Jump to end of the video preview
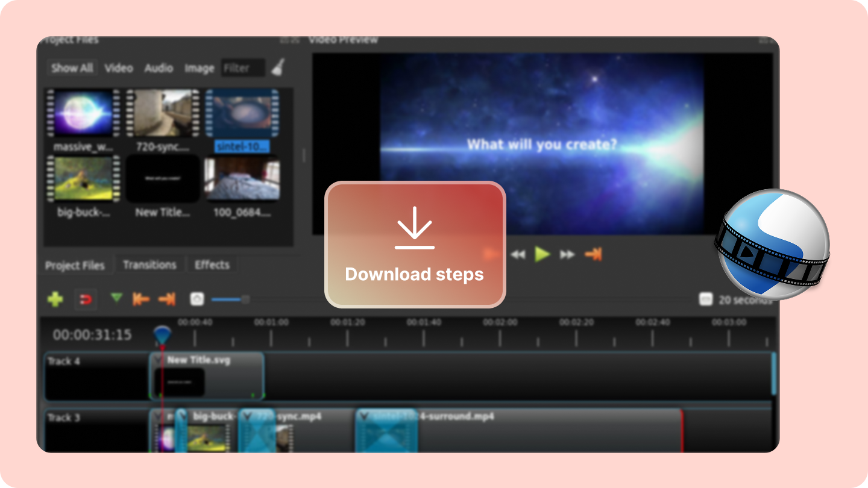The height and width of the screenshot is (488, 868). coord(593,254)
